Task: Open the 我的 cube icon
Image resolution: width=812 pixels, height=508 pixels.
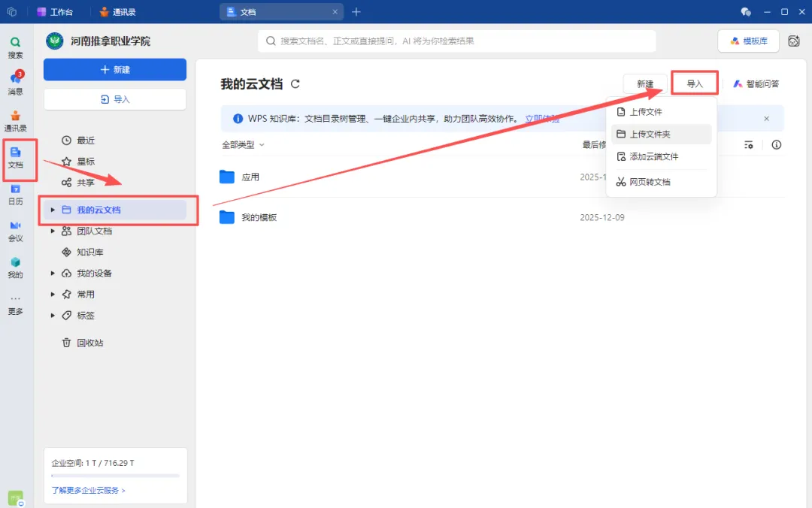Action: coord(16,268)
